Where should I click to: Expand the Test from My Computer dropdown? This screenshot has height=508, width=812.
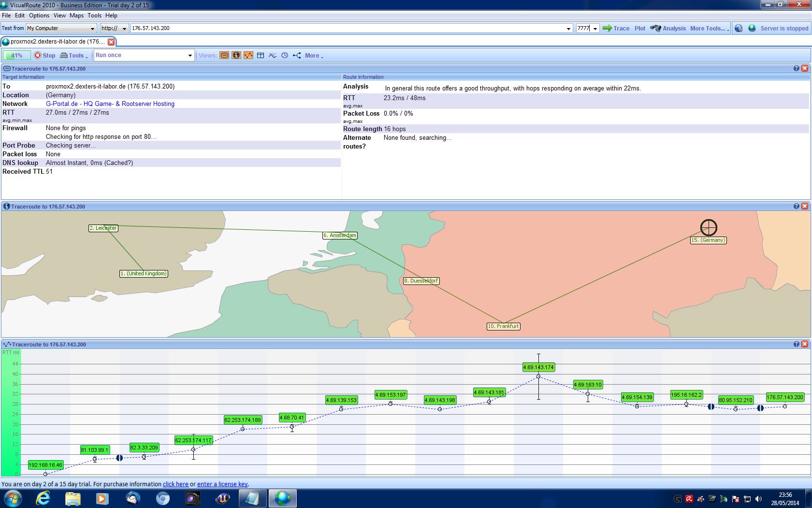point(92,29)
